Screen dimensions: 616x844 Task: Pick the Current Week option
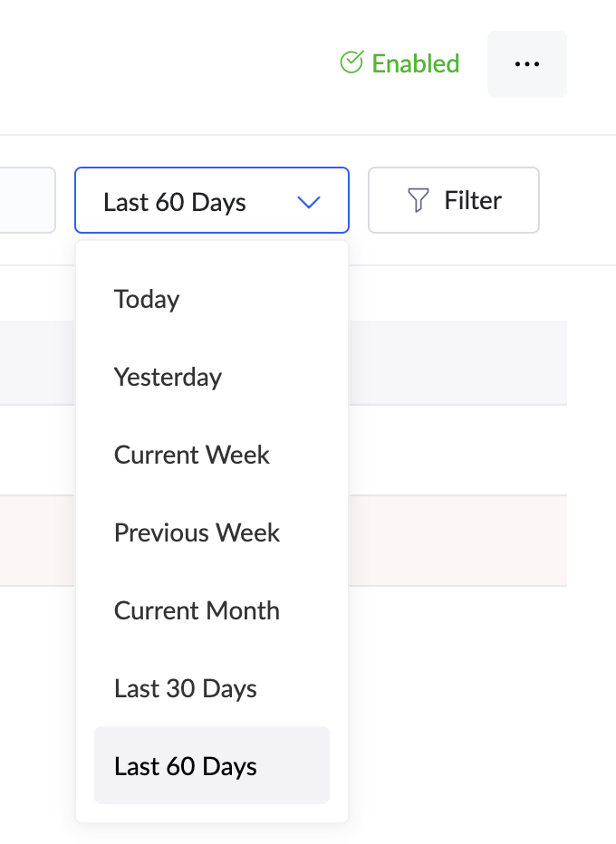click(192, 455)
